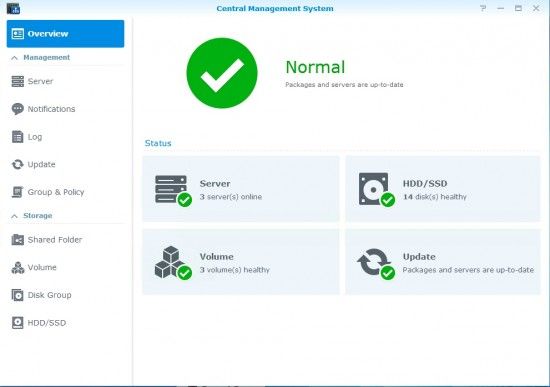The width and height of the screenshot is (550, 387).
Task: Click the Update arrows icon in Status
Action: click(x=376, y=264)
